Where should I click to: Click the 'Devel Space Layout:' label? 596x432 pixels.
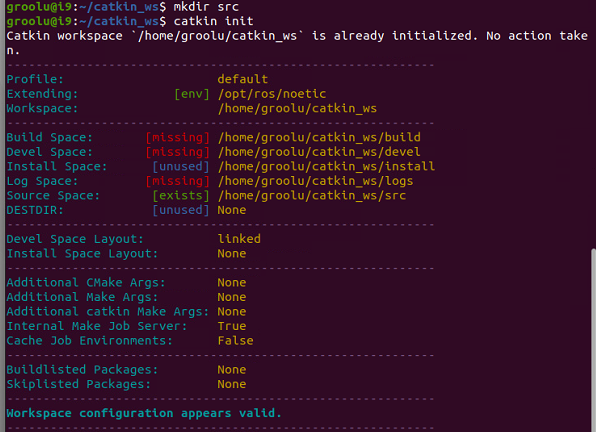coord(75,239)
